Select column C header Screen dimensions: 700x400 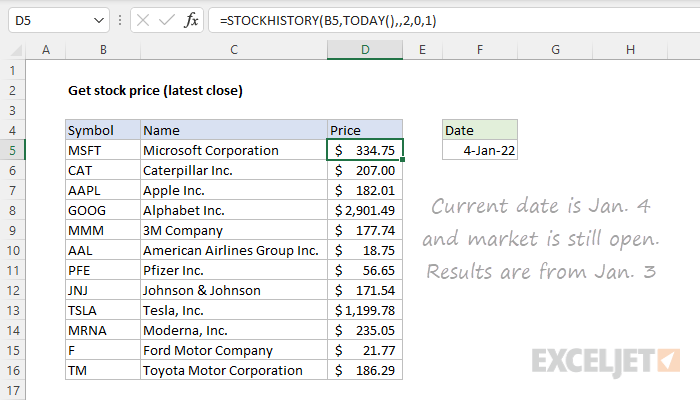point(234,50)
